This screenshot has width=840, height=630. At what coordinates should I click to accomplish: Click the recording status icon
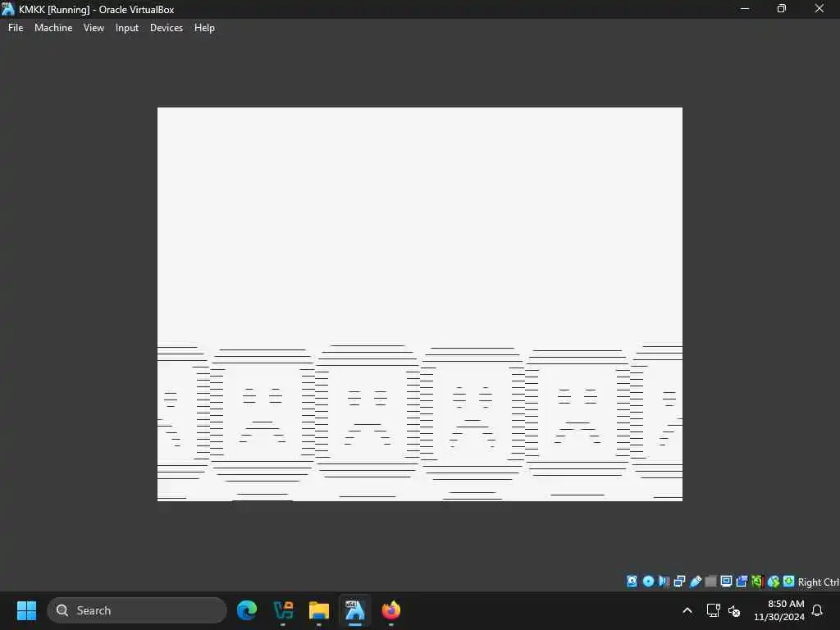tap(742, 582)
